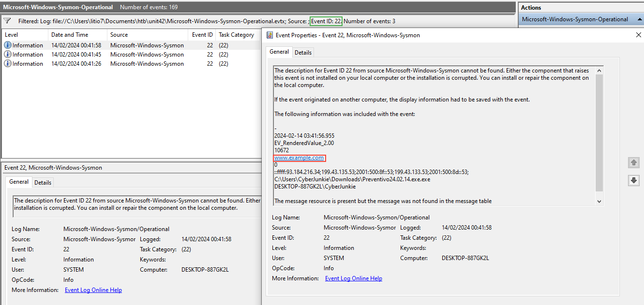Click the User value SYSTEM in dialog
The width and height of the screenshot is (644, 305).
[334, 258]
